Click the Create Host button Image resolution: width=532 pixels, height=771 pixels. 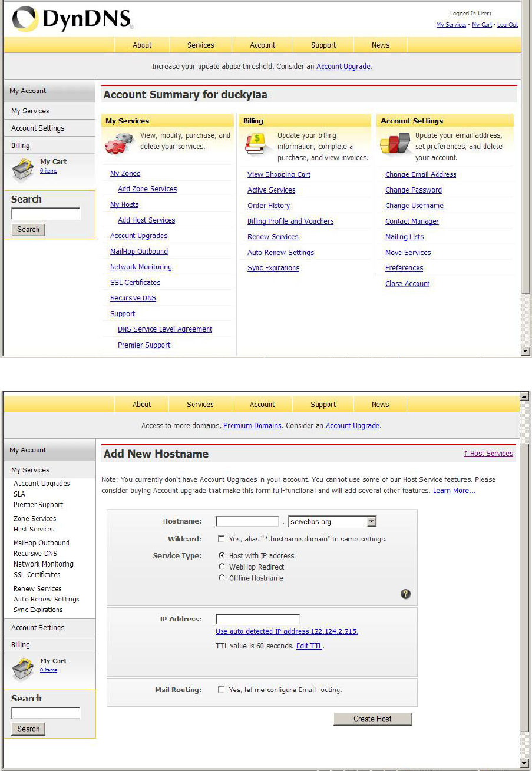point(372,719)
